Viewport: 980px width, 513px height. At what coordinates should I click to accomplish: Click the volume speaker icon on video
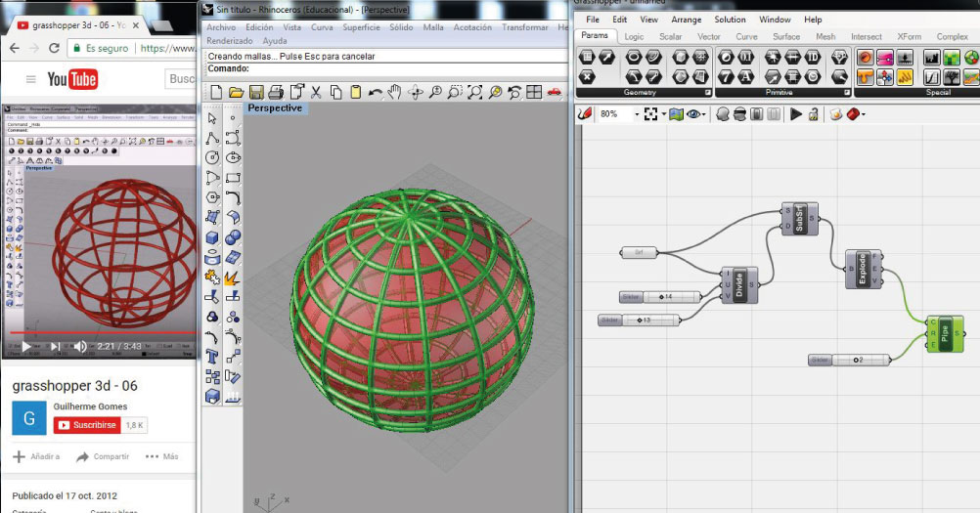tap(80, 346)
